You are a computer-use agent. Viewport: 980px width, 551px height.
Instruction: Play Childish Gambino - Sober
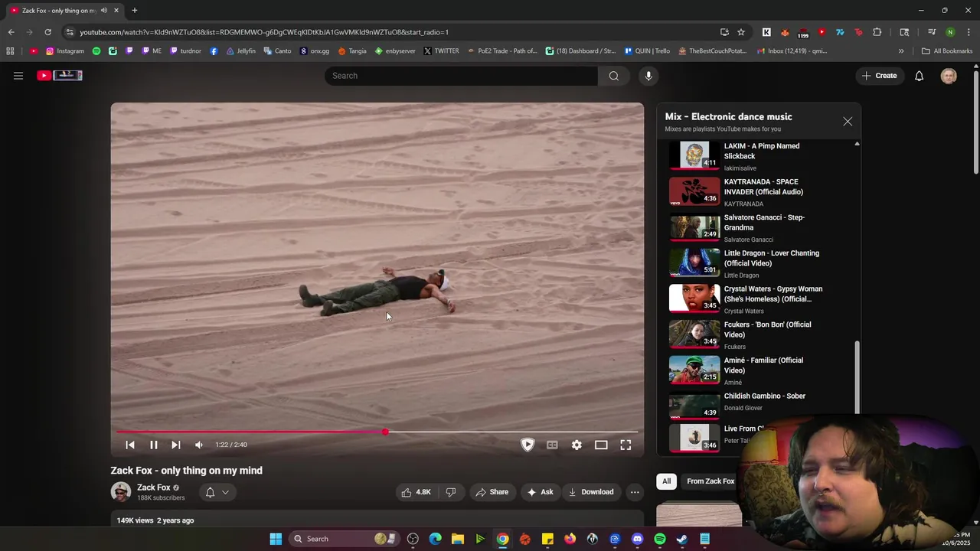pos(761,406)
